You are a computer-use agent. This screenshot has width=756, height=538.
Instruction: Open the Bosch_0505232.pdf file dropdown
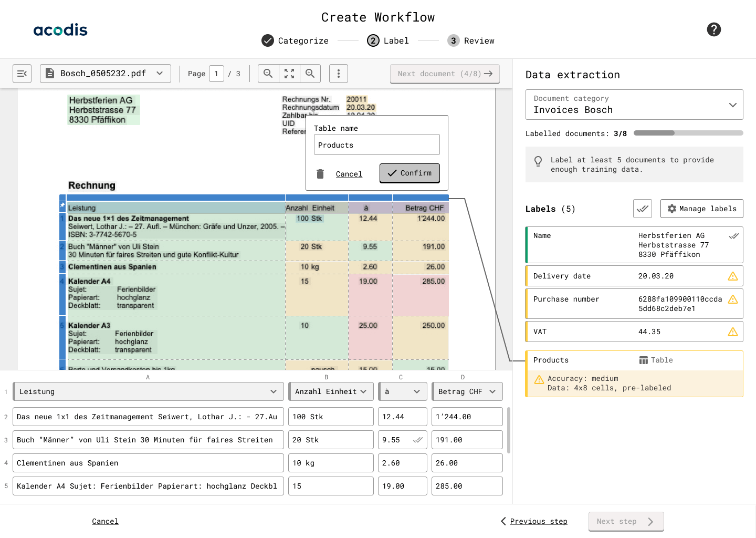coord(105,74)
